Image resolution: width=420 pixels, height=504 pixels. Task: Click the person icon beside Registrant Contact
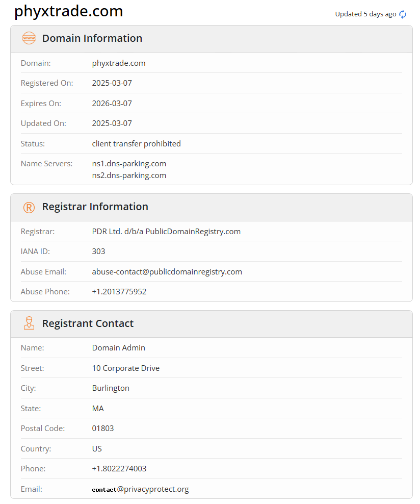click(29, 323)
